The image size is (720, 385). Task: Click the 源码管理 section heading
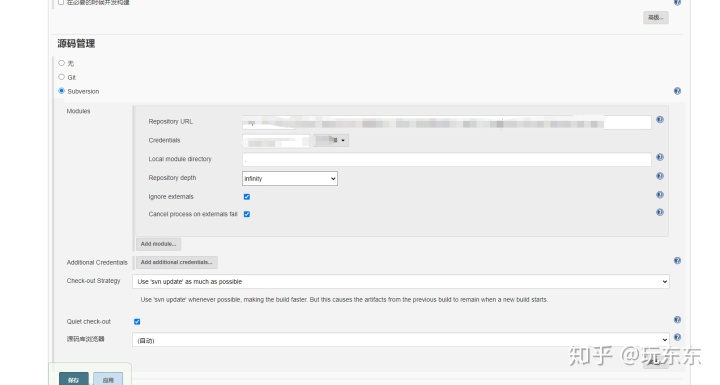(x=76, y=44)
